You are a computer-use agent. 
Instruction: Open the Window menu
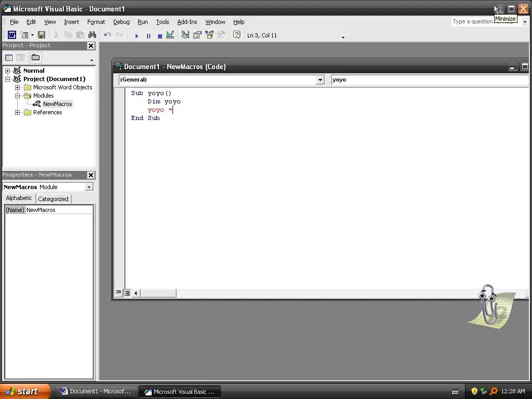pyautogui.click(x=215, y=22)
